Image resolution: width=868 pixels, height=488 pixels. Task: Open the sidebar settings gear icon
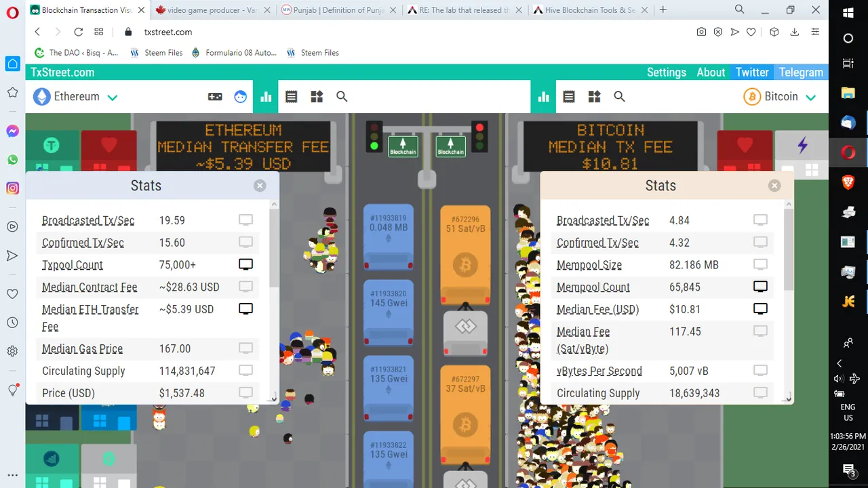12,351
